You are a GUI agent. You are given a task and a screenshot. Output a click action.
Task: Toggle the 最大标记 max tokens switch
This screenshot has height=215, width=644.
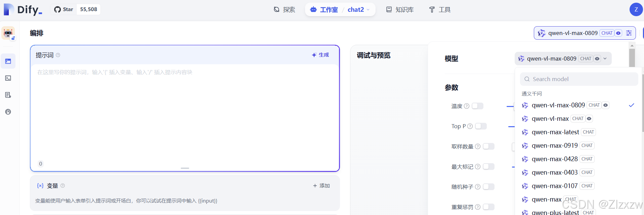click(x=488, y=167)
